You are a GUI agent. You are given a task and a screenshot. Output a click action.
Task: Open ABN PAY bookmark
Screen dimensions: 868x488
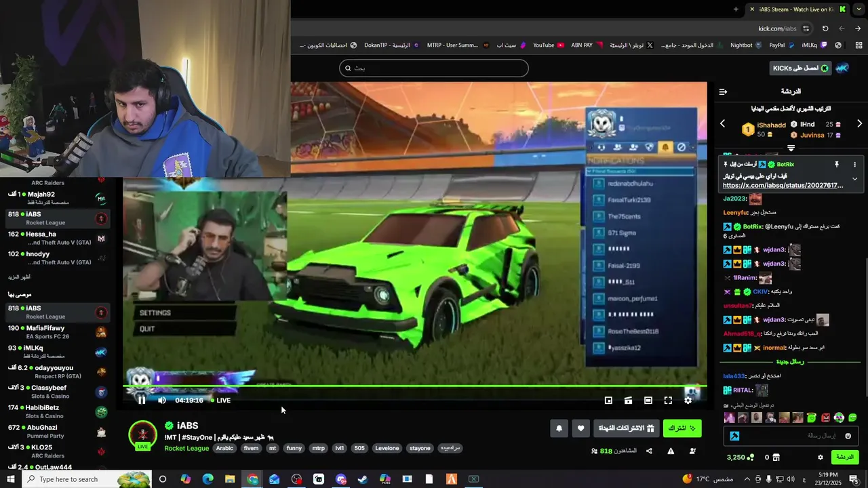point(586,45)
